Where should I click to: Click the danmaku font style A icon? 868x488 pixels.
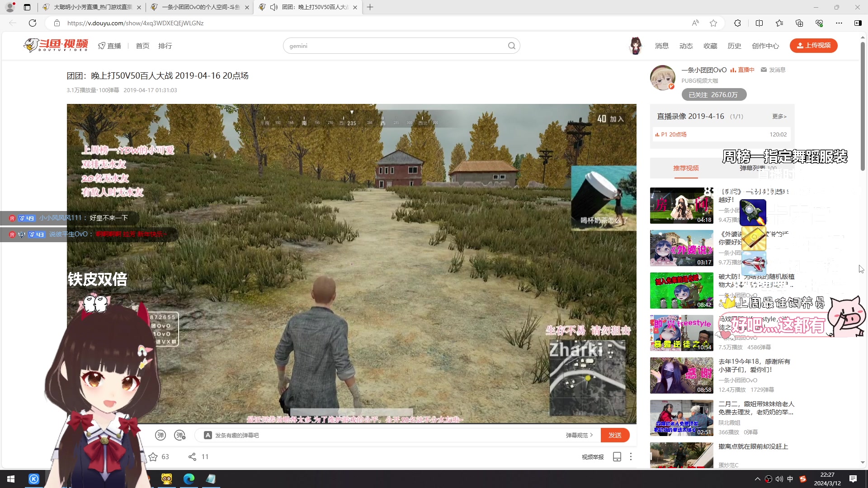coord(208,435)
